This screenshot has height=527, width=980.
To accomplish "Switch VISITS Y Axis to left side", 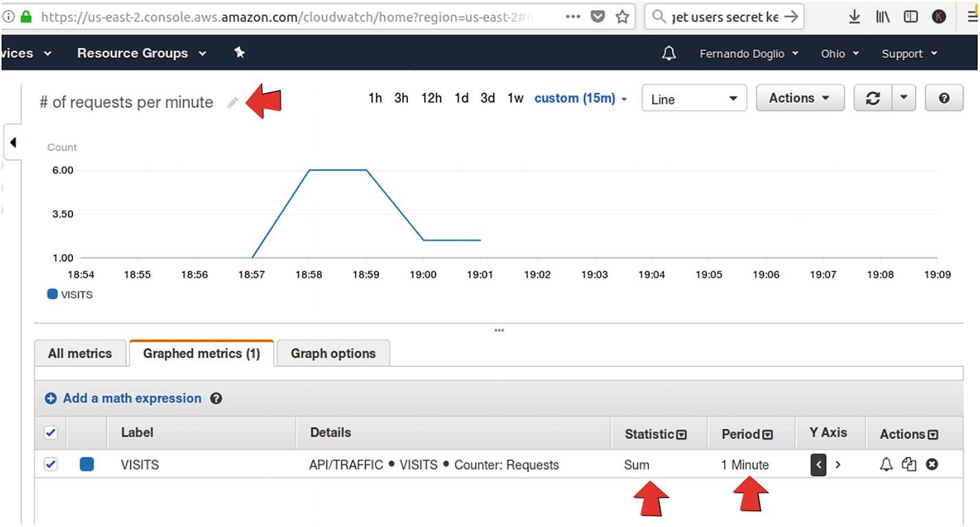I will tap(818, 465).
